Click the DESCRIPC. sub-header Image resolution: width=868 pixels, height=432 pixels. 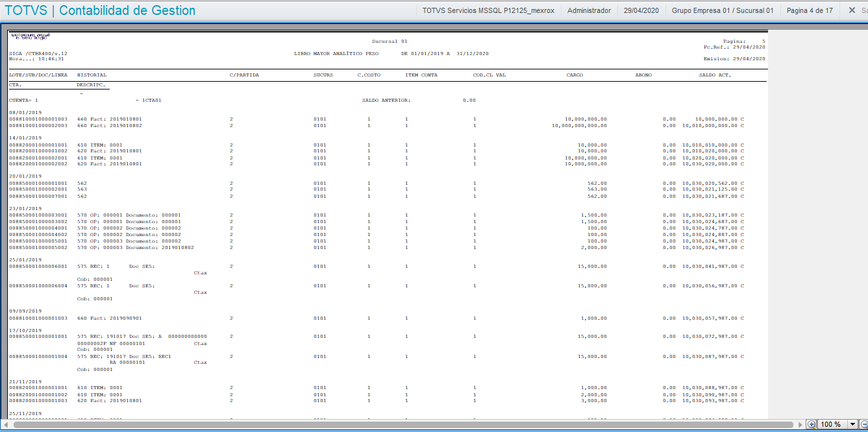pyautogui.click(x=92, y=84)
